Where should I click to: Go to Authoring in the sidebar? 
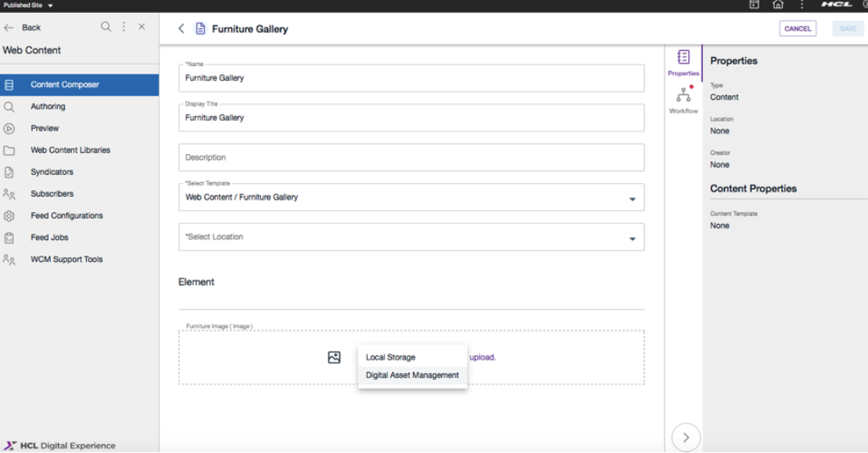coord(48,106)
